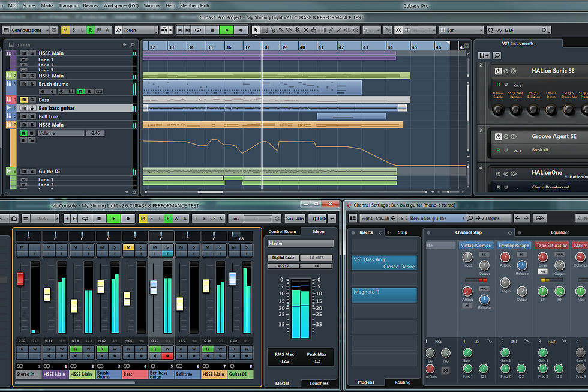
Task: Open track list search magnifier
Action: 133,45
